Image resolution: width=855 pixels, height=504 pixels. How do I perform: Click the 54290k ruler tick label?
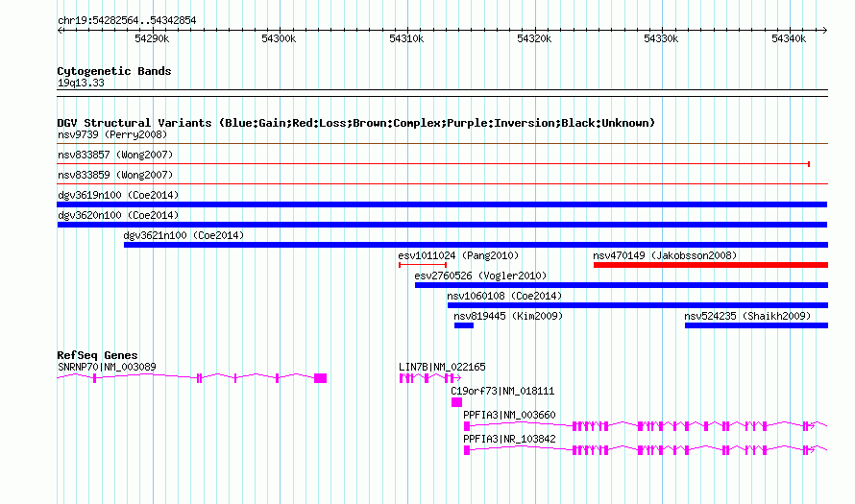pyautogui.click(x=152, y=38)
